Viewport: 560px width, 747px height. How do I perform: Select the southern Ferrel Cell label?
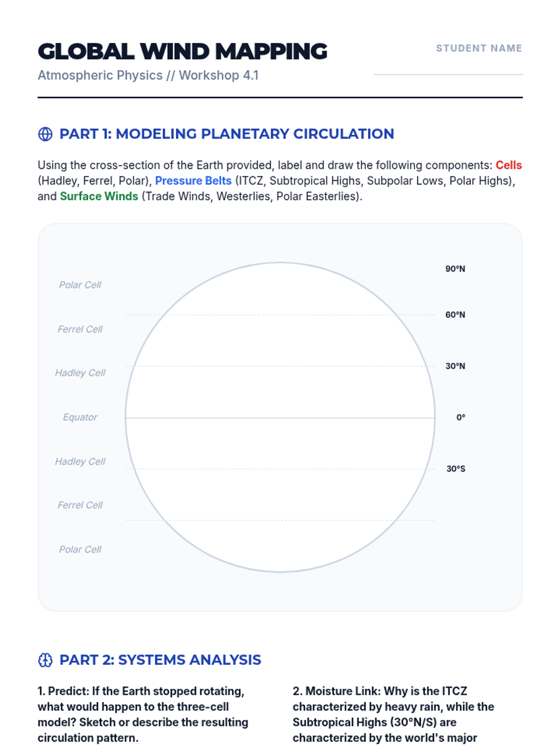click(80, 505)
